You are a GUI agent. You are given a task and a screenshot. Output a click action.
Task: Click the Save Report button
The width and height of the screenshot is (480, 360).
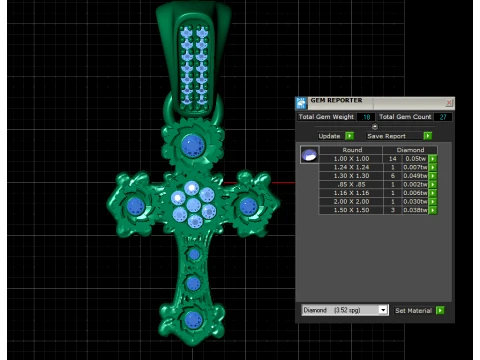[394, 136]
